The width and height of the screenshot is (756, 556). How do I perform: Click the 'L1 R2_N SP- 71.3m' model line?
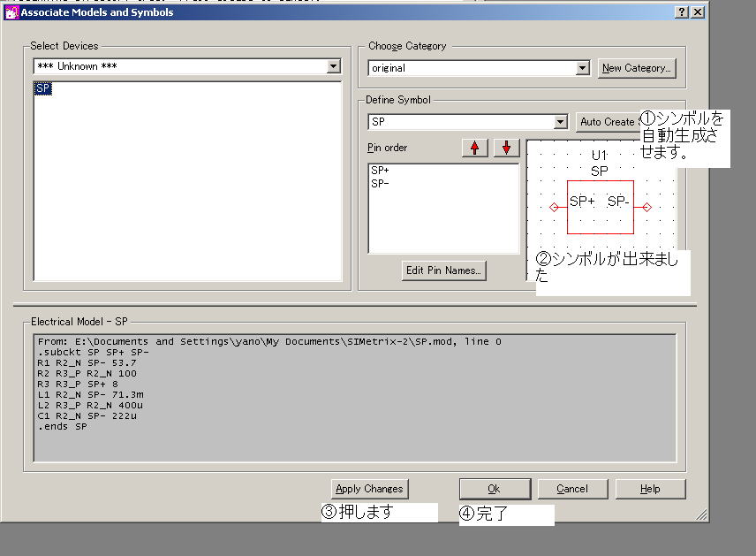point(90,395)
